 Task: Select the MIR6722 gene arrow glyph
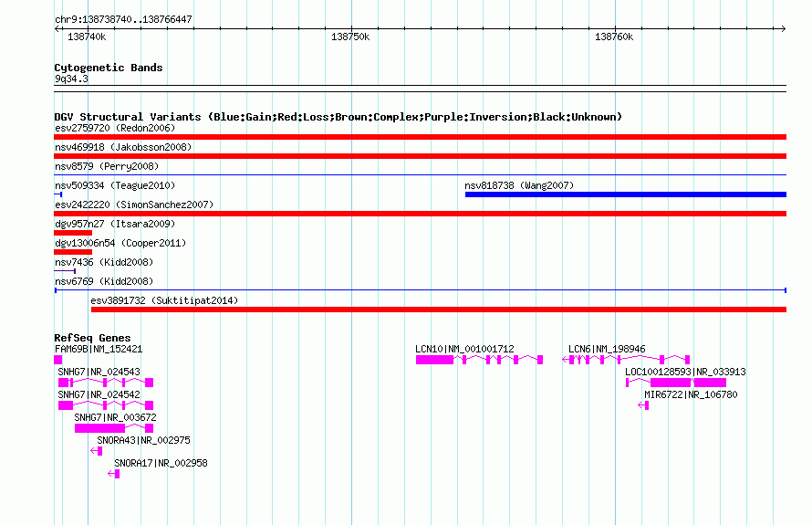pyautogui.click(x=643, y=405)
